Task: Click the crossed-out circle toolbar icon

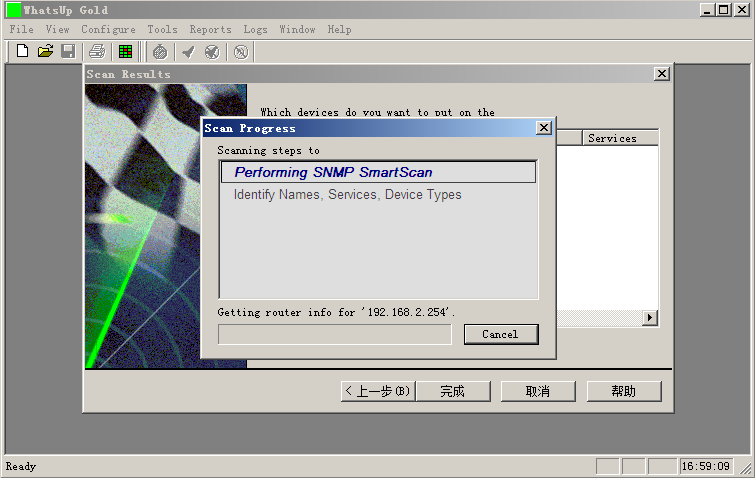Action: pos(241,52)
